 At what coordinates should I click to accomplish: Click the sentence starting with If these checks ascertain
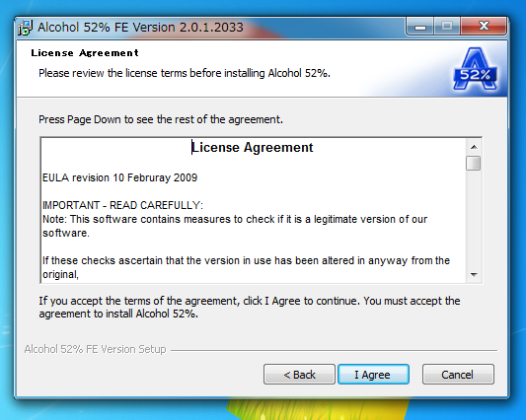[x=246, y=260]
